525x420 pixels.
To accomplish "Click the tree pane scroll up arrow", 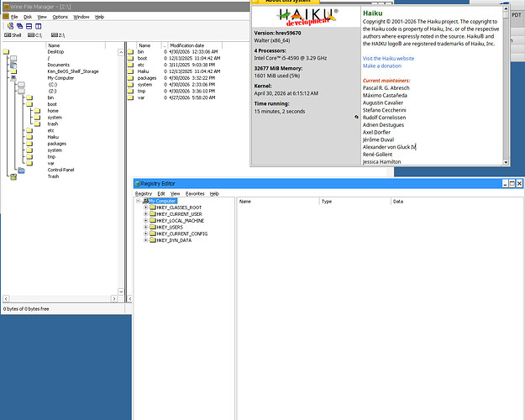I will pos(121,52).
